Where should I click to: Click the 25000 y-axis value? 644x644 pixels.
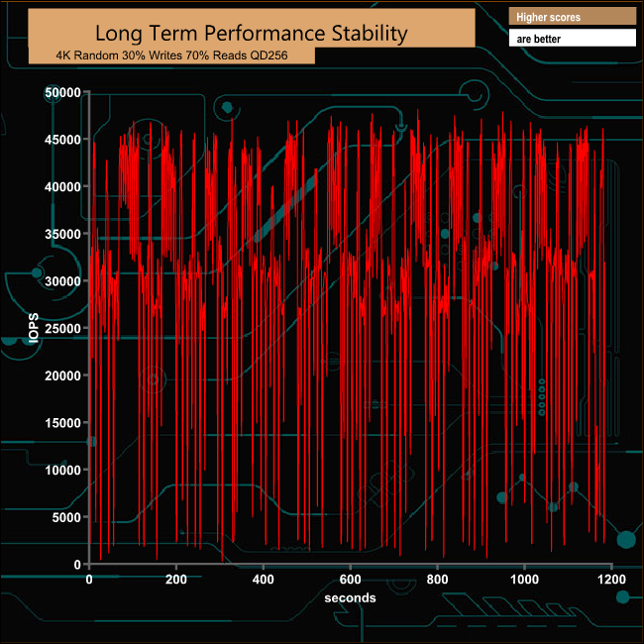(x=62, y=329)
